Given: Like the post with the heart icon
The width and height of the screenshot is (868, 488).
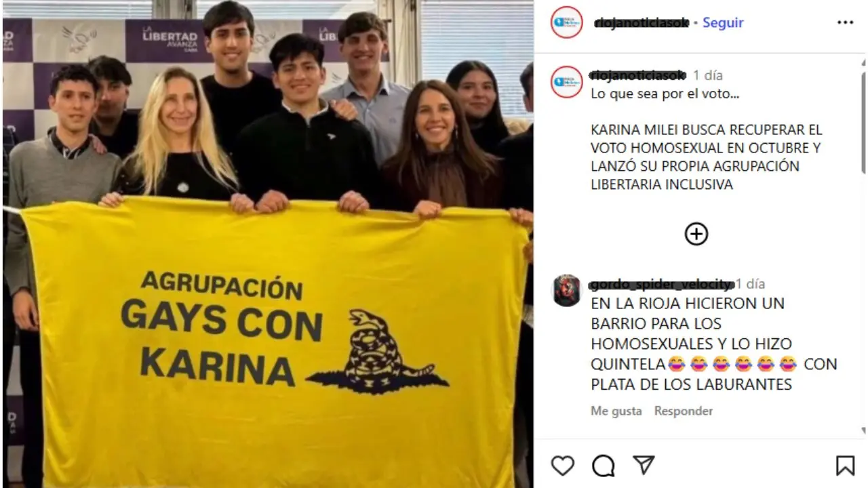Looking at the screenshot, I should 562,466.
